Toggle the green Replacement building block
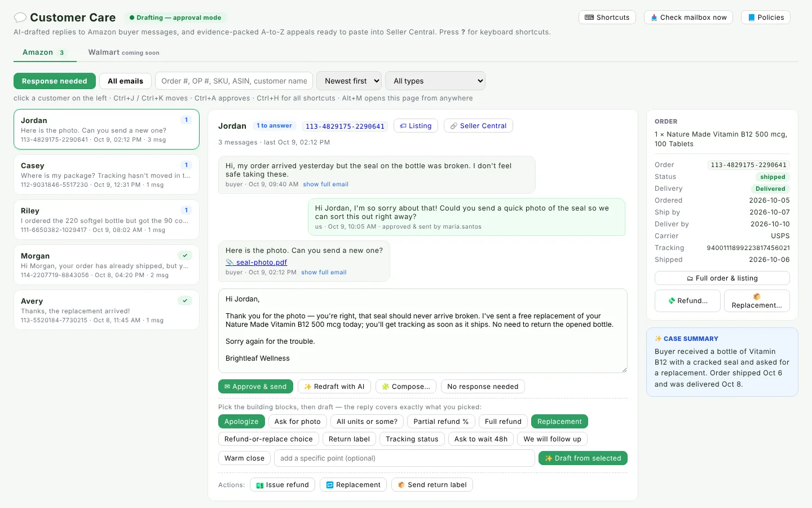Screen dimensions: 812x508 pyautogui.click(x=559, y=422)
